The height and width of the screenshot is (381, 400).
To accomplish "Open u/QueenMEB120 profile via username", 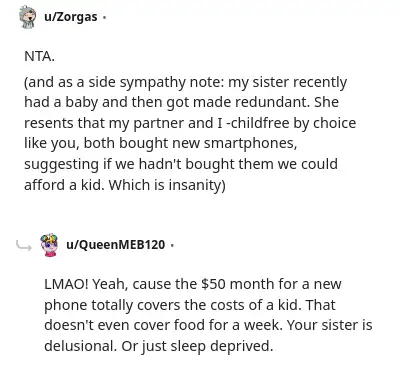I will (x=116, y=245).
